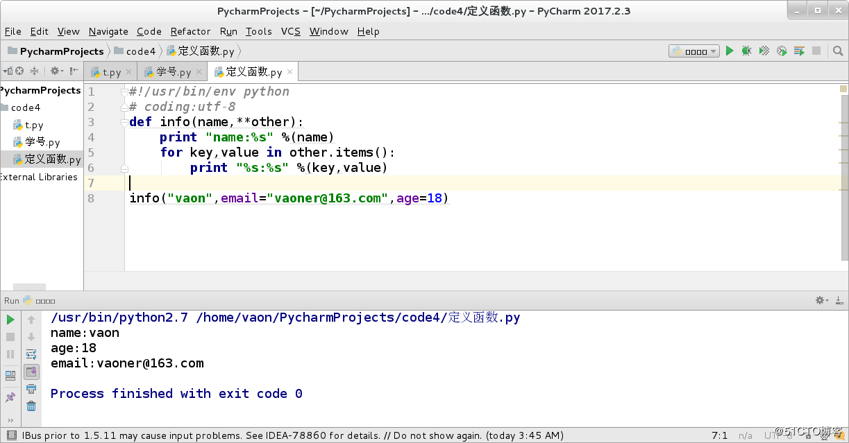Hide the Project panel
Screen dimensions: 849x443
[74, 71]
